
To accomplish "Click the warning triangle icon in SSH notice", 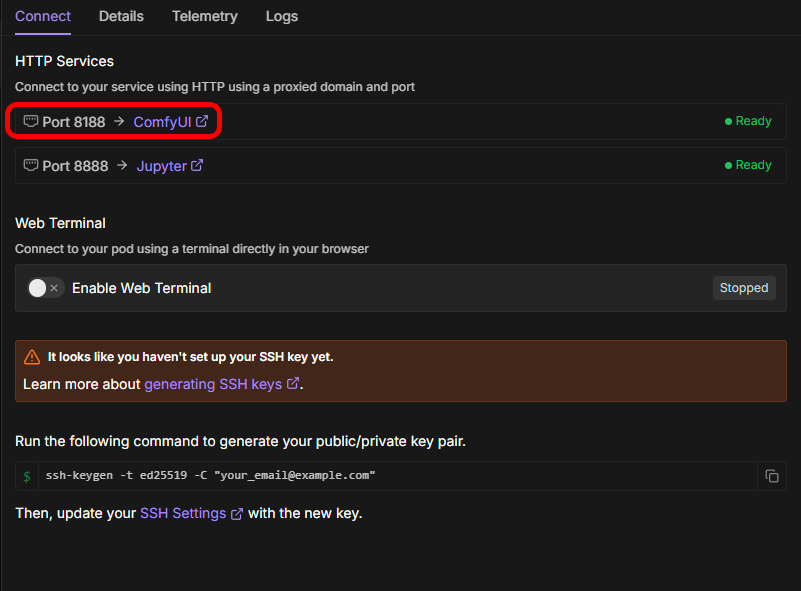I will pyautogui.click(x=32, y=357).
